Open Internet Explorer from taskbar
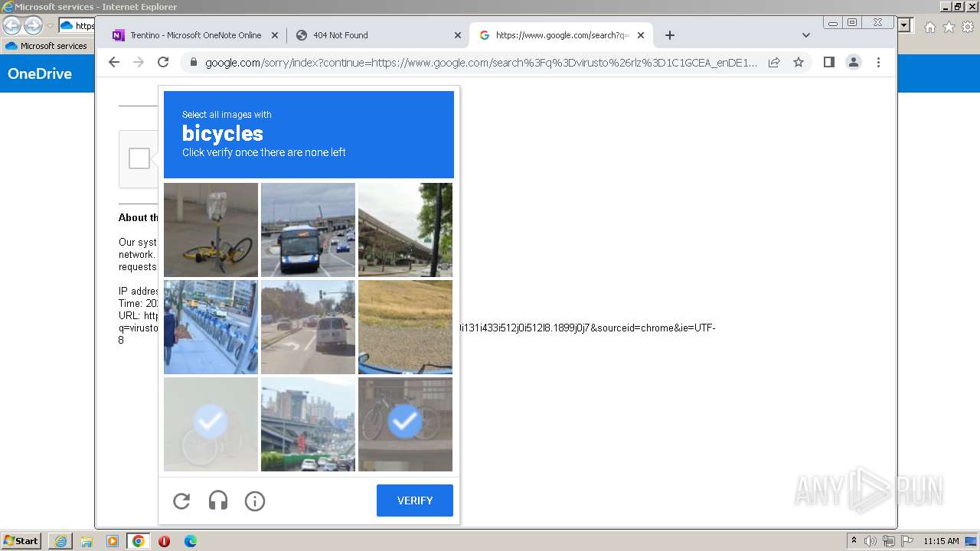Screen dimensions: 980x551 click(60, 541)
